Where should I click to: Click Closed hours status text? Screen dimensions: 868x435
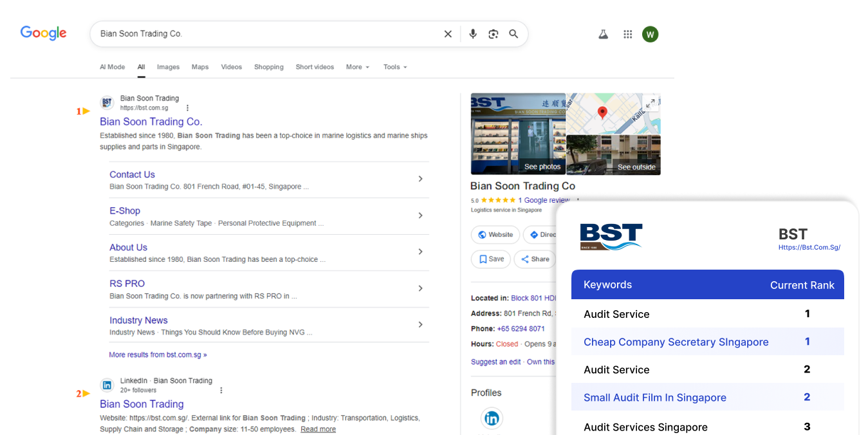507,344
